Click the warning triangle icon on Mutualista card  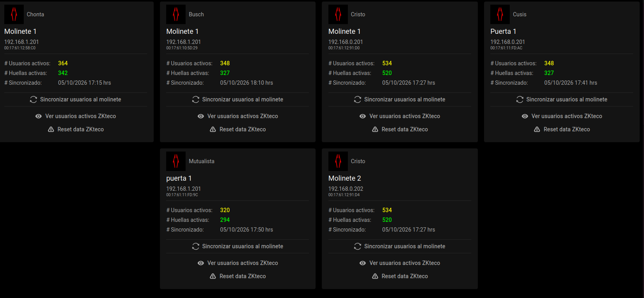coord(213,276)
